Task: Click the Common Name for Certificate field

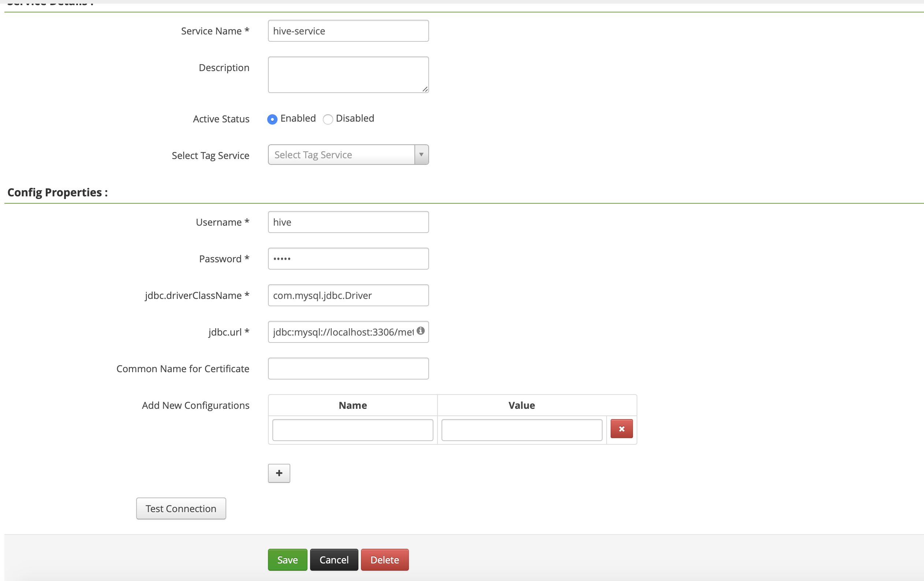Action: 348,368
